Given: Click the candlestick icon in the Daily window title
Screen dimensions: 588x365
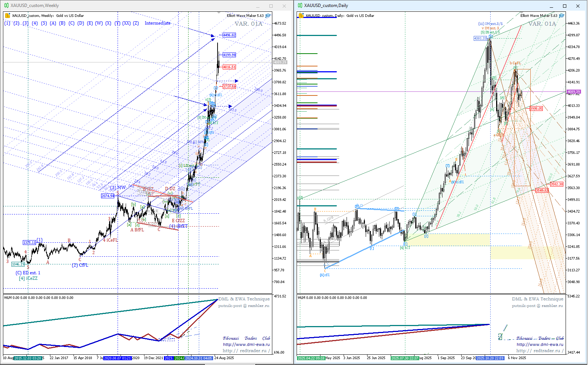Looking at the screenshot, I should pyautogui.click(x=300, y=6).
